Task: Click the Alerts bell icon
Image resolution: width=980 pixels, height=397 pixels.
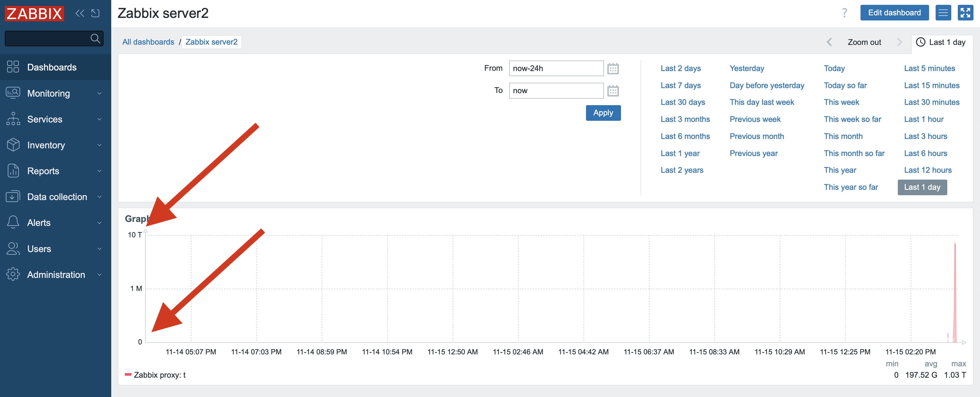Action: coord(13,222)
